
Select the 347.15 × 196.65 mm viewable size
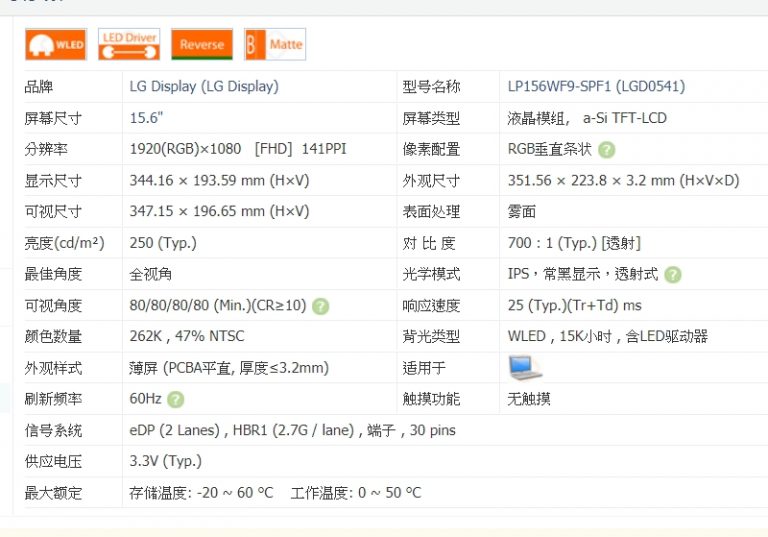[x=219, y=211]
